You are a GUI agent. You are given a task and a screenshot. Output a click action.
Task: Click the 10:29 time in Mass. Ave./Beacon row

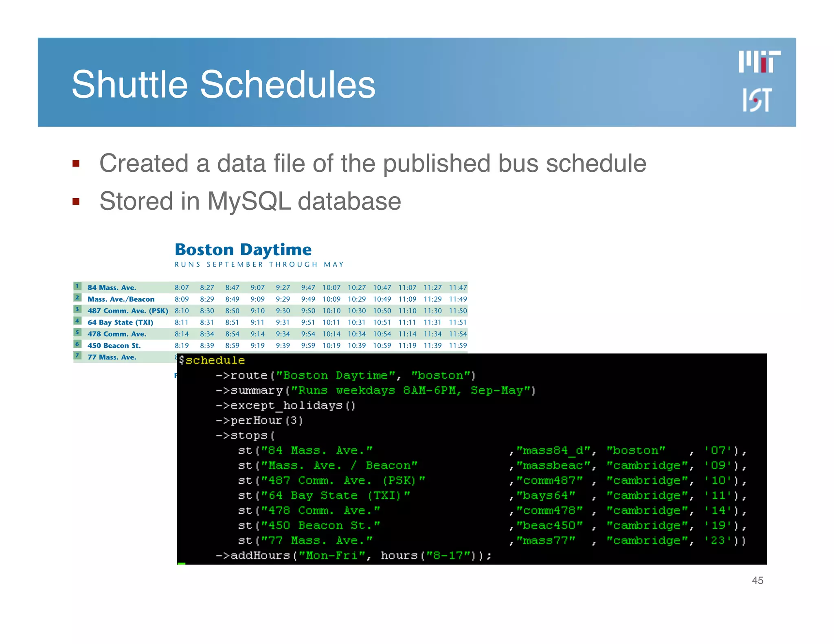[357, 299]
